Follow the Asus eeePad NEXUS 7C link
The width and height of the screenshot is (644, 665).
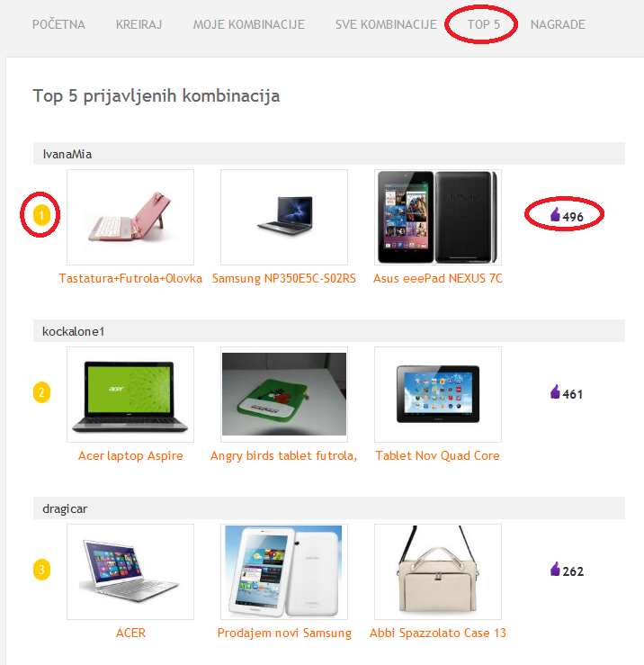pyautogui.click(x=437, y=278)
